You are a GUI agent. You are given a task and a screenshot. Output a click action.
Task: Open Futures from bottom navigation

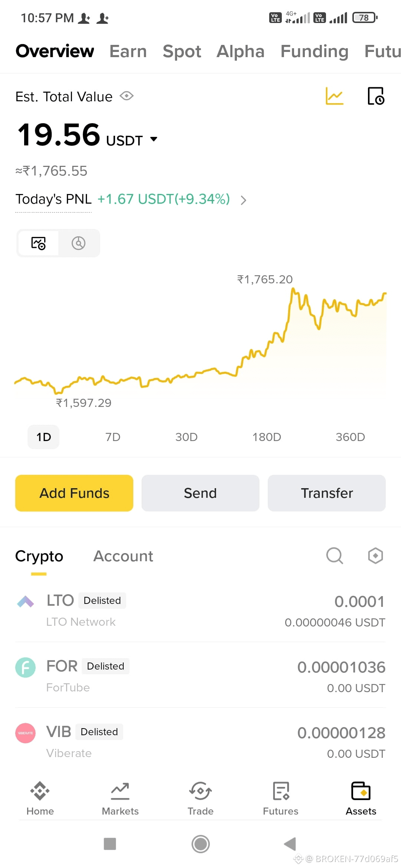click(281, 798)
